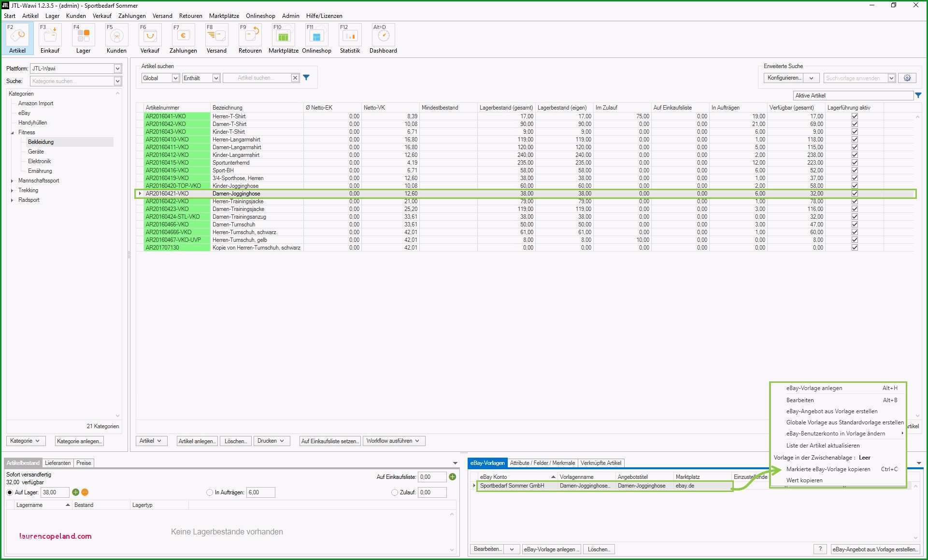Toggle Lagerführung checkbox for Damen-Turnschuh
928x560 pixels.
coord(855,224)
